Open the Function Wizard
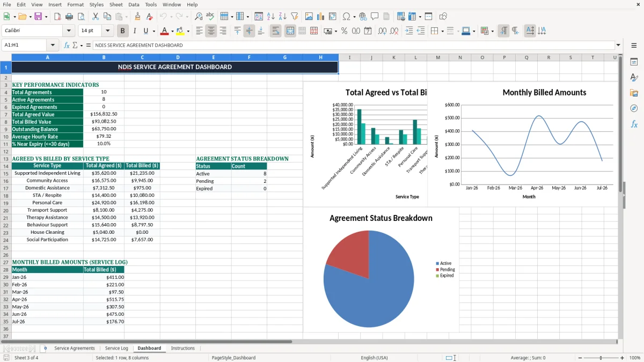This screenshot has height=362, width=644. click(x=67, y=46)
